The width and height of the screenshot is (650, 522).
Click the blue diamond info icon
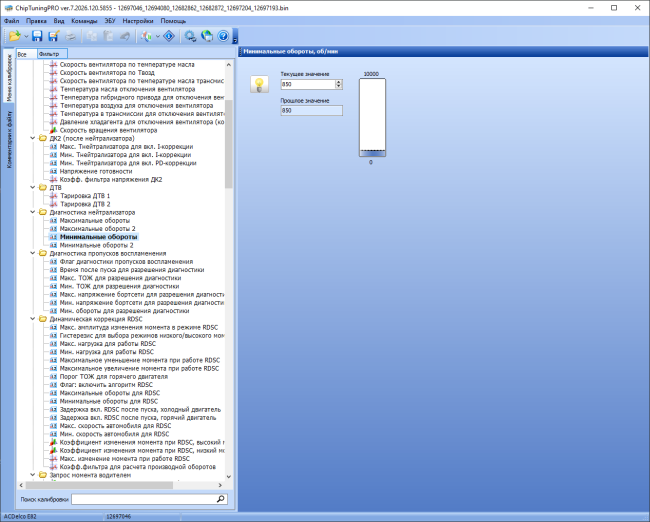click(x=169, y=36)
